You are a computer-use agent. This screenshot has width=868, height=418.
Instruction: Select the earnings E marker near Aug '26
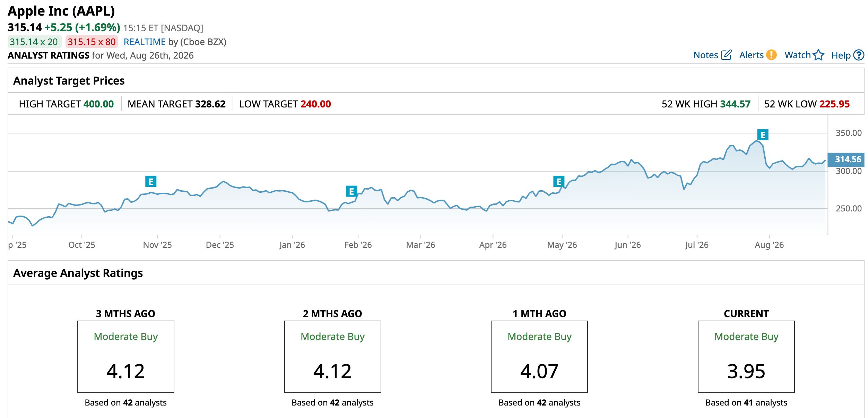click(763, 134)
